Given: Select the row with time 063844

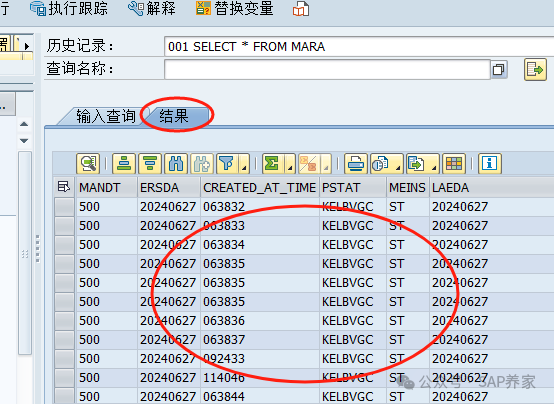Looking at the screenshot, I should (64, 396).
